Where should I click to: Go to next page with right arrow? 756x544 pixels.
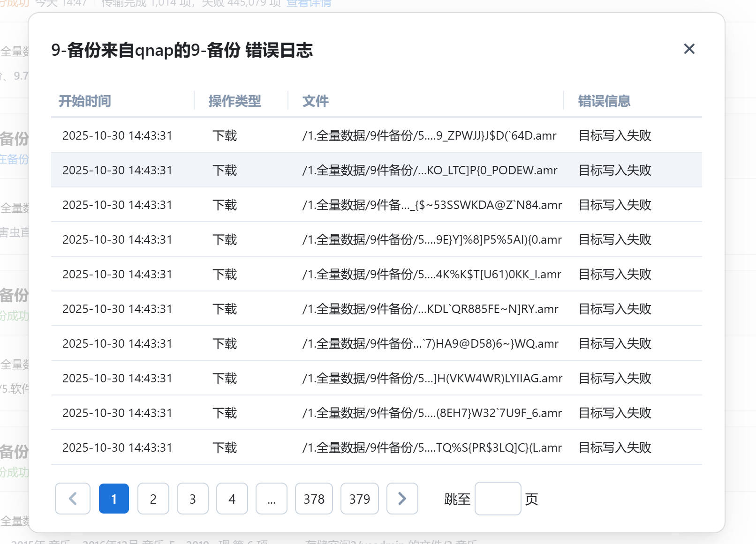point(402,499)
